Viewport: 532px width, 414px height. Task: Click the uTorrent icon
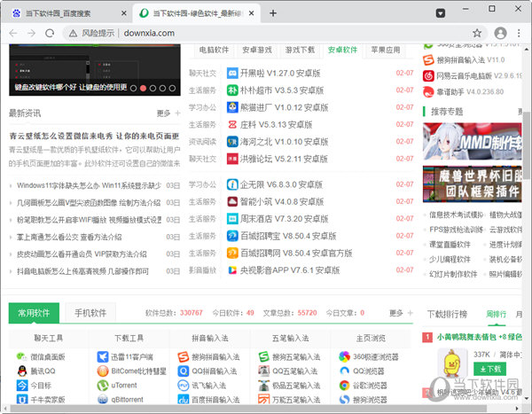point(103,385)
